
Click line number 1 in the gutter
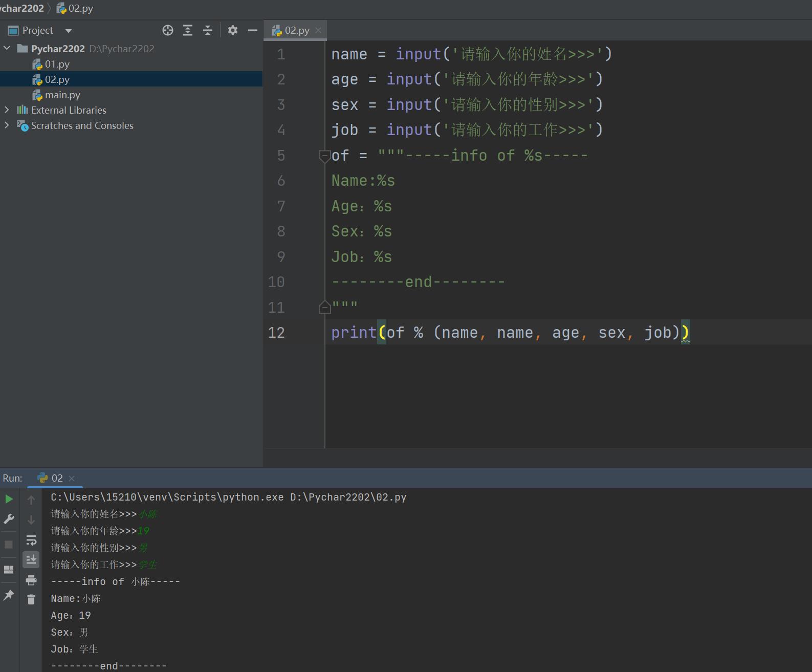(281, 54)
